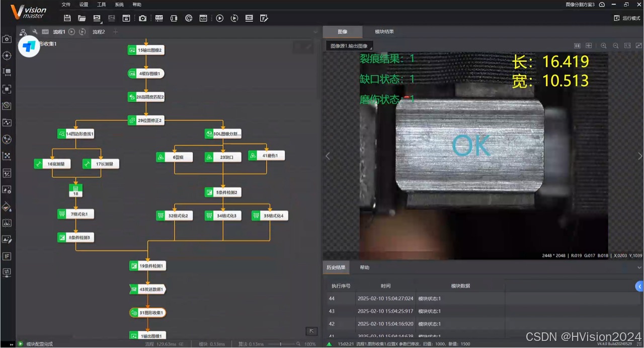
Task: Click the 时间 column header
Action: (385, 286)
